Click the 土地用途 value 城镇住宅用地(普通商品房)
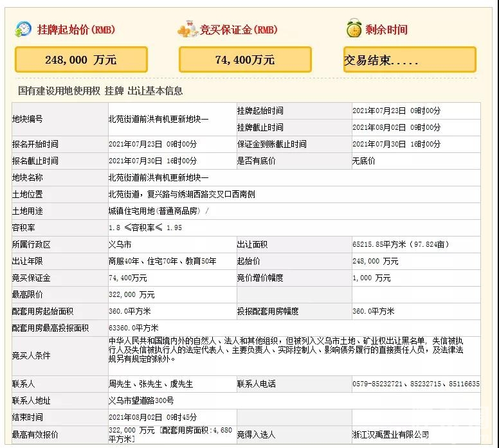The width and height of the screenshot is (499, 448). (x=158, y=211)
